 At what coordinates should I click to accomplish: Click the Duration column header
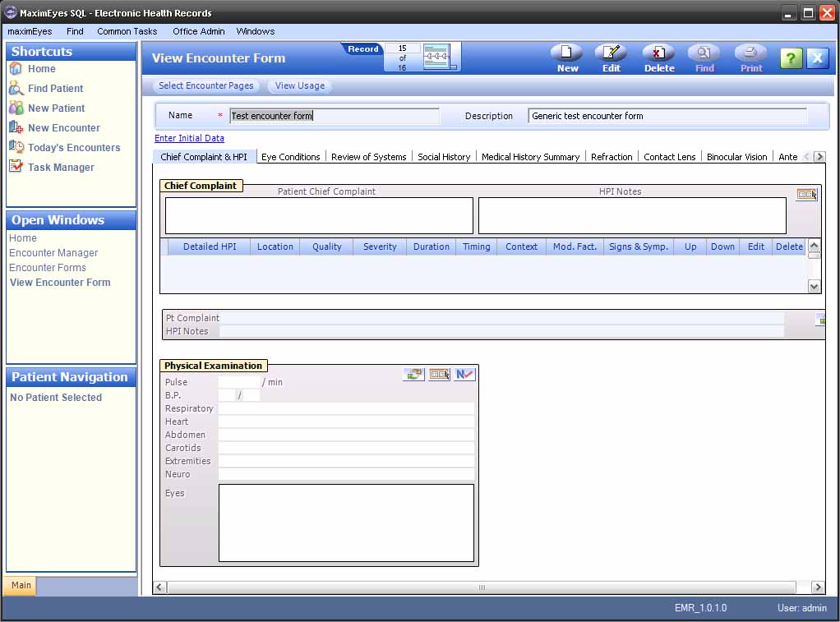coord(432,246)
